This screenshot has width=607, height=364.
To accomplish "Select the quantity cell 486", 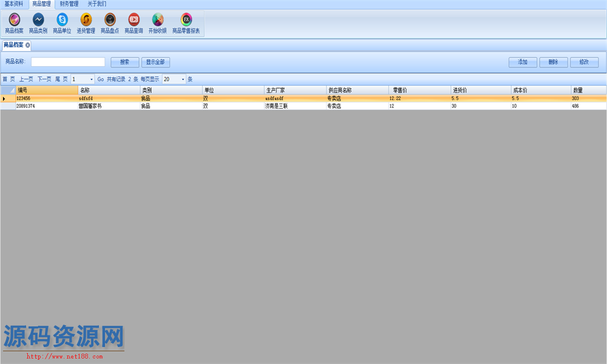I will coord(589,106).
